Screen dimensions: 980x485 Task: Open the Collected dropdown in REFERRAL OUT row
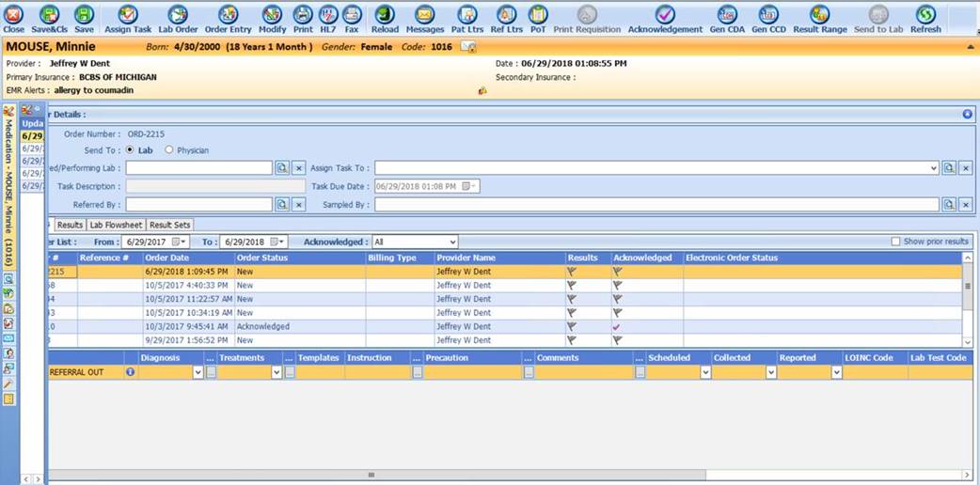[771, 372]
